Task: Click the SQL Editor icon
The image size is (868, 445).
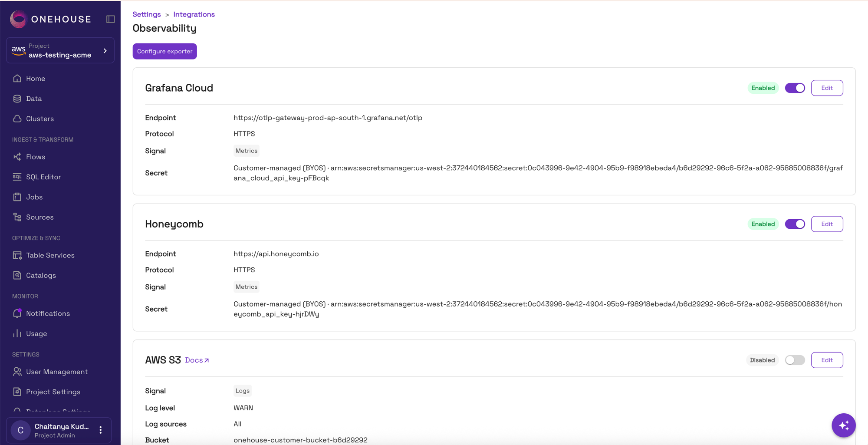Action: click(x=17, y=177)
